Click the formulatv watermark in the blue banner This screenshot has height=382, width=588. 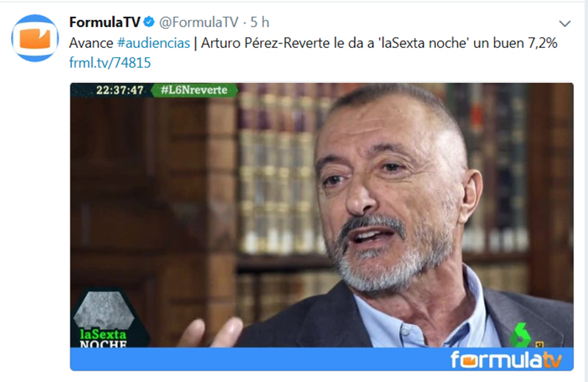tap(506, 360)
